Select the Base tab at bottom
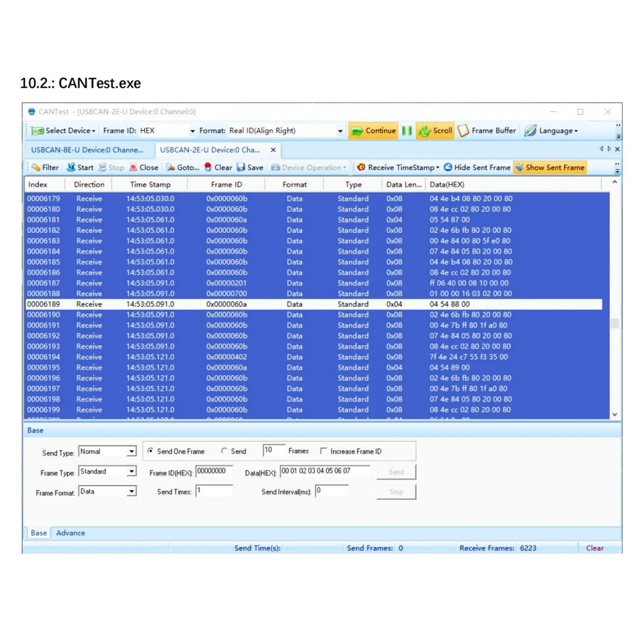This screenshot has height=644, width=644. point(39,533)
